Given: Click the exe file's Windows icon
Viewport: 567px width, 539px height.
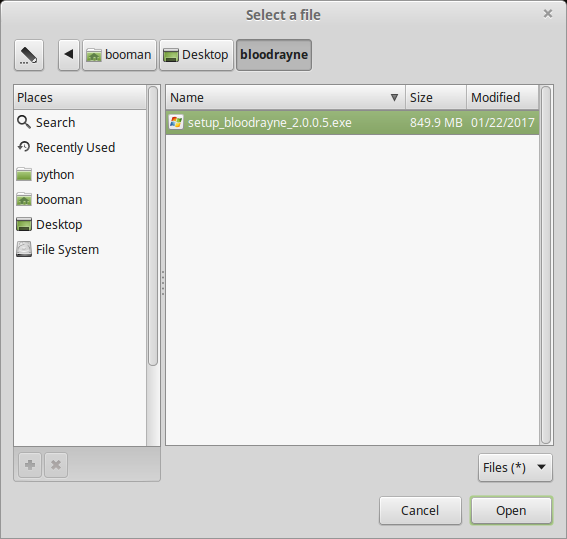Looking at the screenshot, I should tap(176, 123).
